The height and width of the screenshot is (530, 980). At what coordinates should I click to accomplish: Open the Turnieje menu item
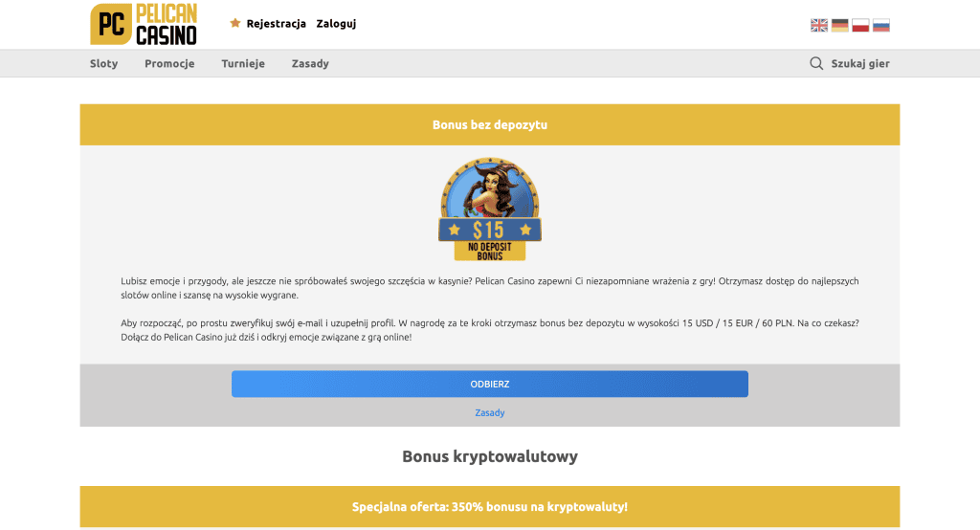pyautogui.click(x=243, y=63)
